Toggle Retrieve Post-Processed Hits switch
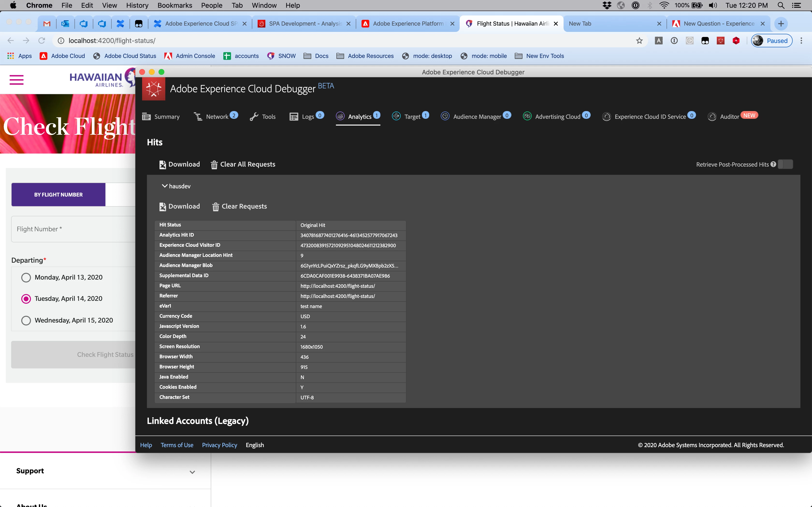The image size is (812, 507). coord(785,164)
